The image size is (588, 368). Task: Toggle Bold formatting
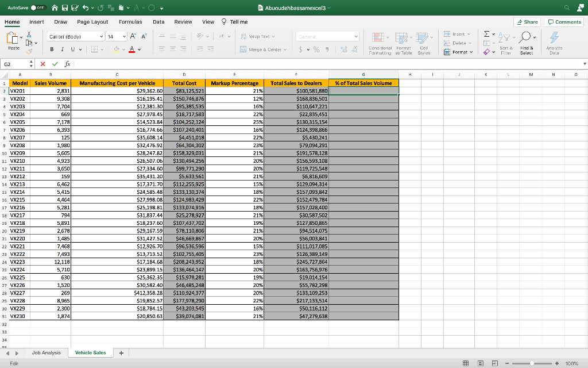pyautogui.click(x=52, y=49)
